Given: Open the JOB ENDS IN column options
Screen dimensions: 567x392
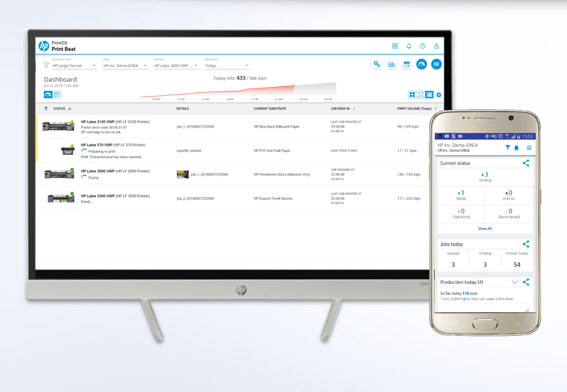Looking at the screenshot, I should 354,109.
